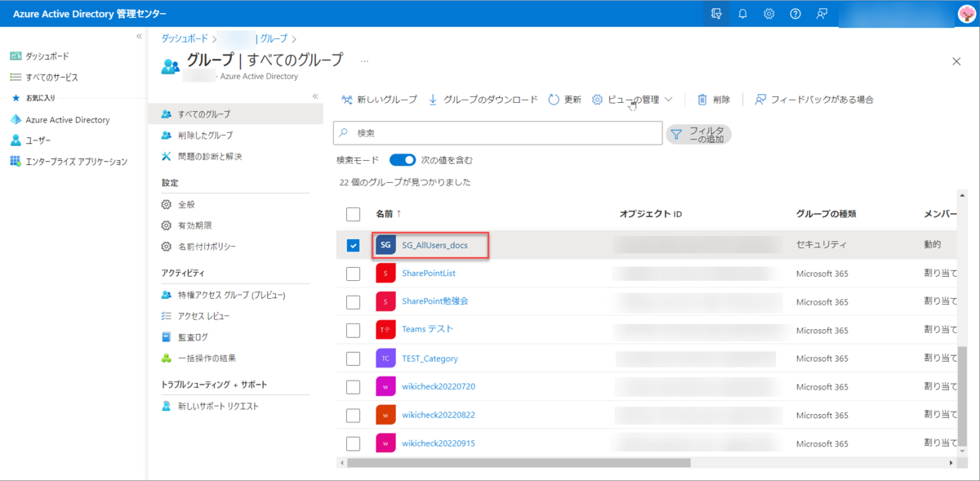Open user account avatar

[966, 14]
